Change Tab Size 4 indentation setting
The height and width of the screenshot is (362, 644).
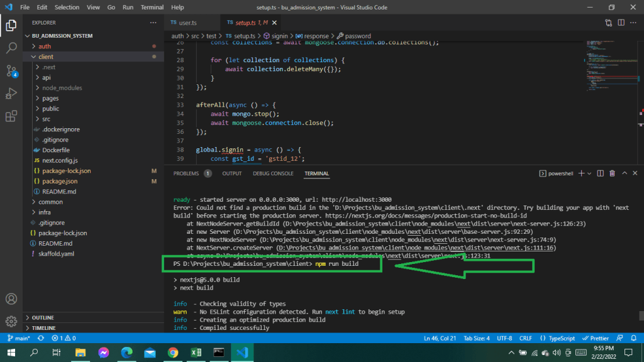[477, 338]
